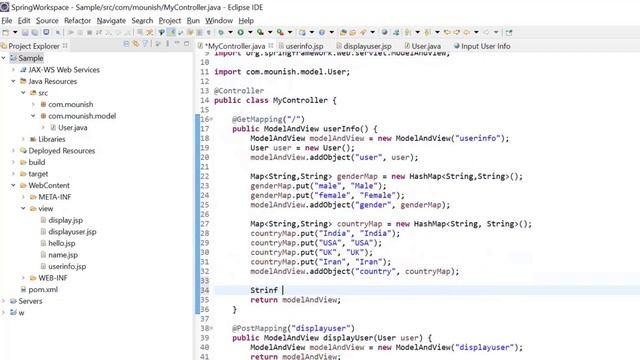Run the program with green Run icon
640x360 pixels.
tap(240, 32)
